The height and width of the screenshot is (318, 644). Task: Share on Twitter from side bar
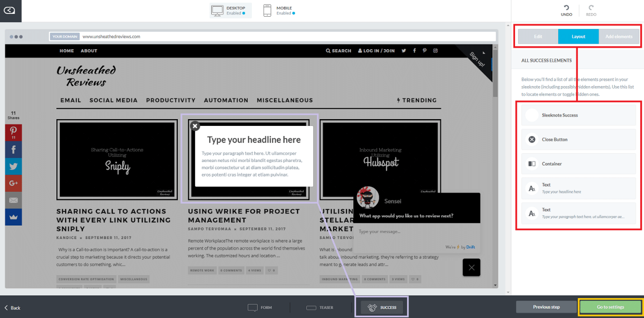click(x=14, y=166)
